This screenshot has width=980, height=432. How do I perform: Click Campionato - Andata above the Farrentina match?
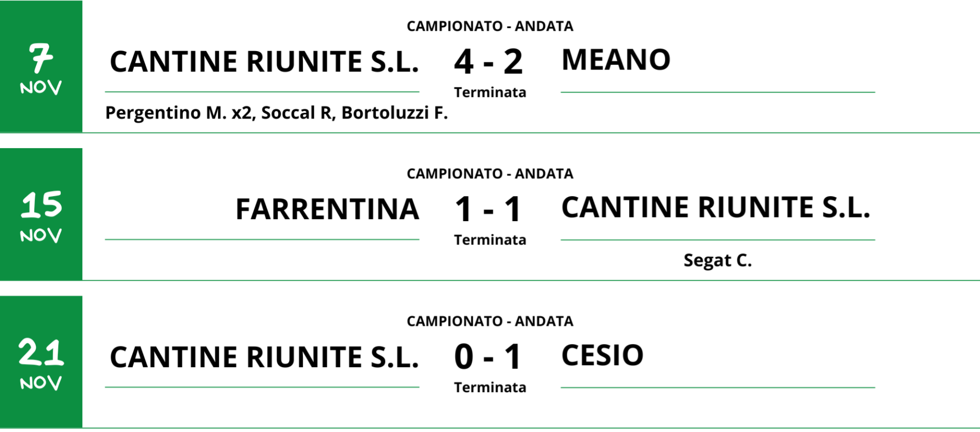[x=490, y=174]
